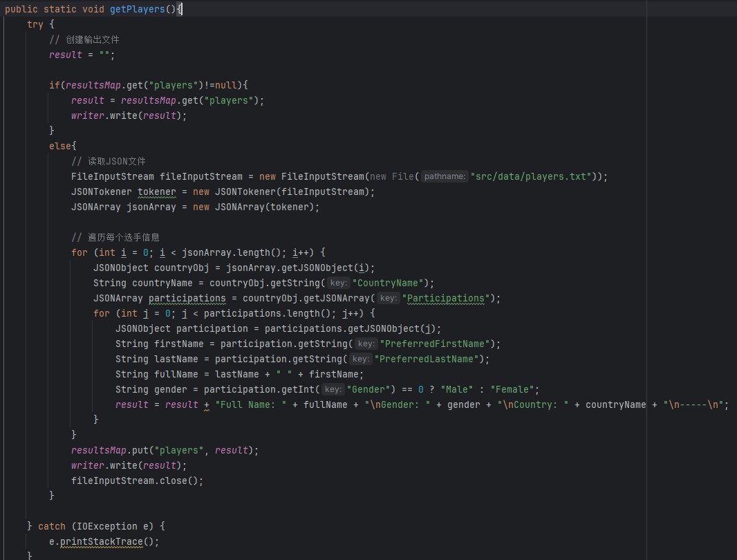The width and height of the screenshot is (737, 560).
Task: Click the 'pathname:' inlay hint
Action: (x=445, y=176)
